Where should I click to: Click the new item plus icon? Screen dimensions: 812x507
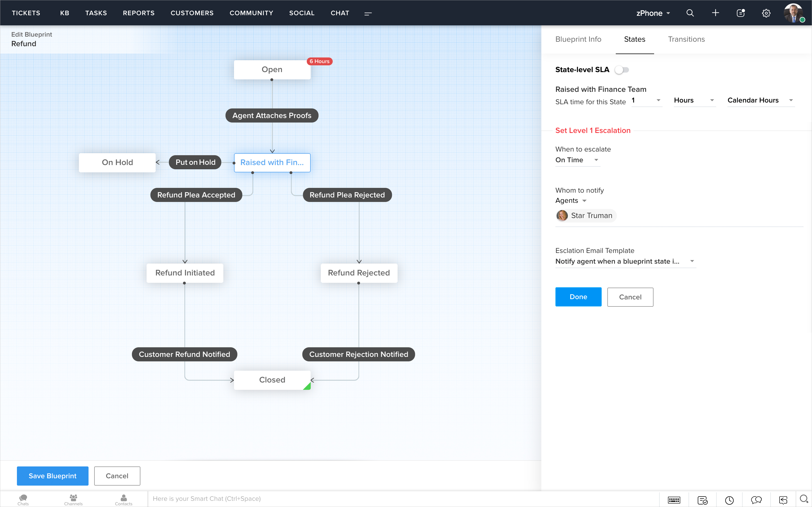tap(715, 13)
